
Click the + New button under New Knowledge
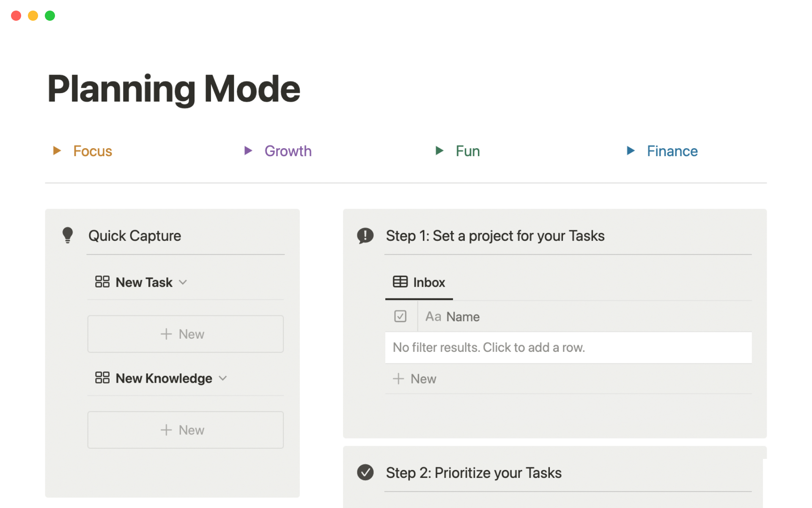pos(185,430)
